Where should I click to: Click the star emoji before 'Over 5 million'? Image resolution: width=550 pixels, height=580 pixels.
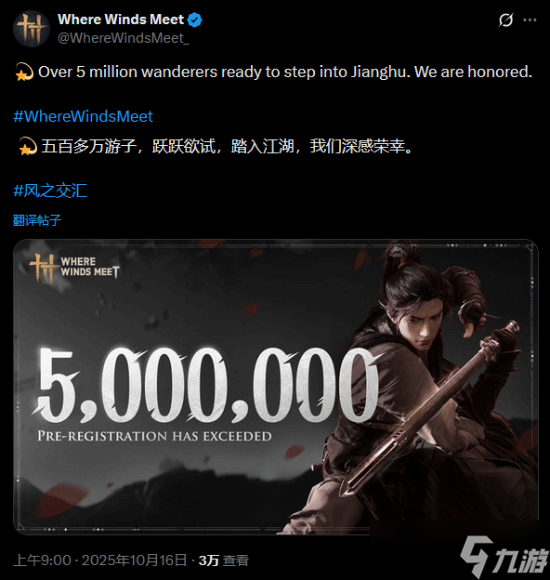(24, 72)
